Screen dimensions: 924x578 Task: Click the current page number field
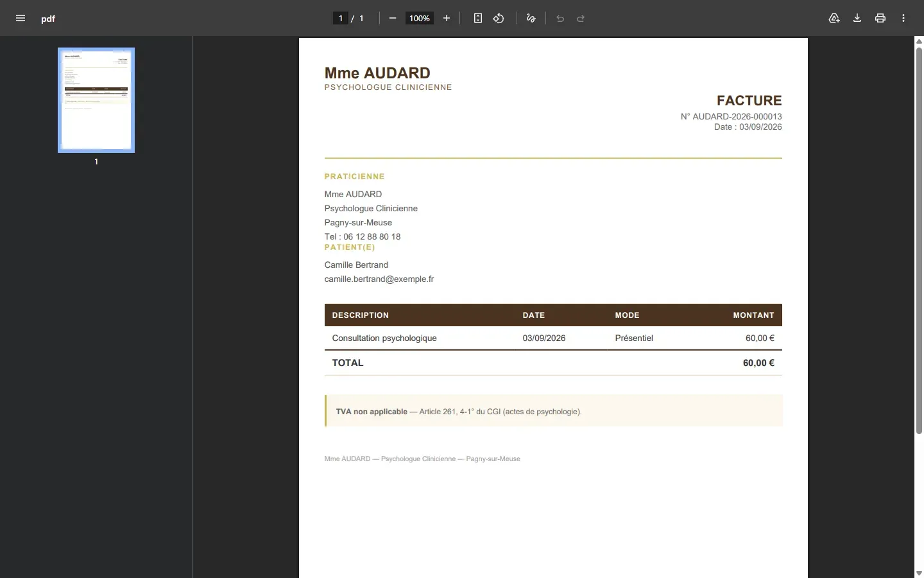click(341, 18)
